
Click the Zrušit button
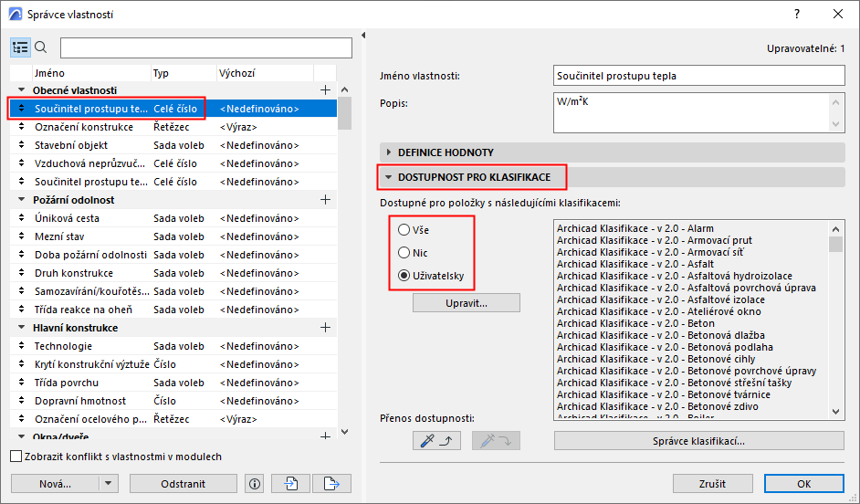pyautogui.click(x=712, y=484)
